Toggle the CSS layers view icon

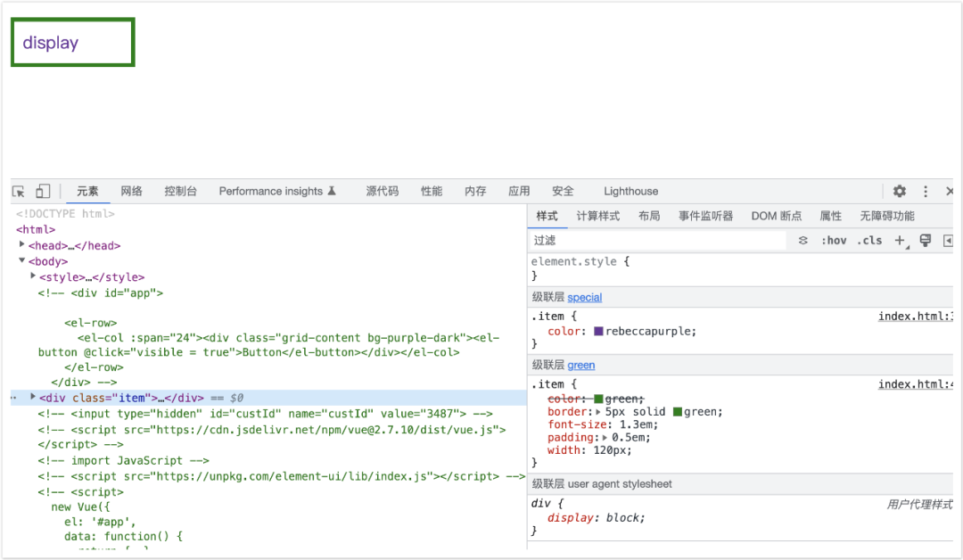pos(802,241)
